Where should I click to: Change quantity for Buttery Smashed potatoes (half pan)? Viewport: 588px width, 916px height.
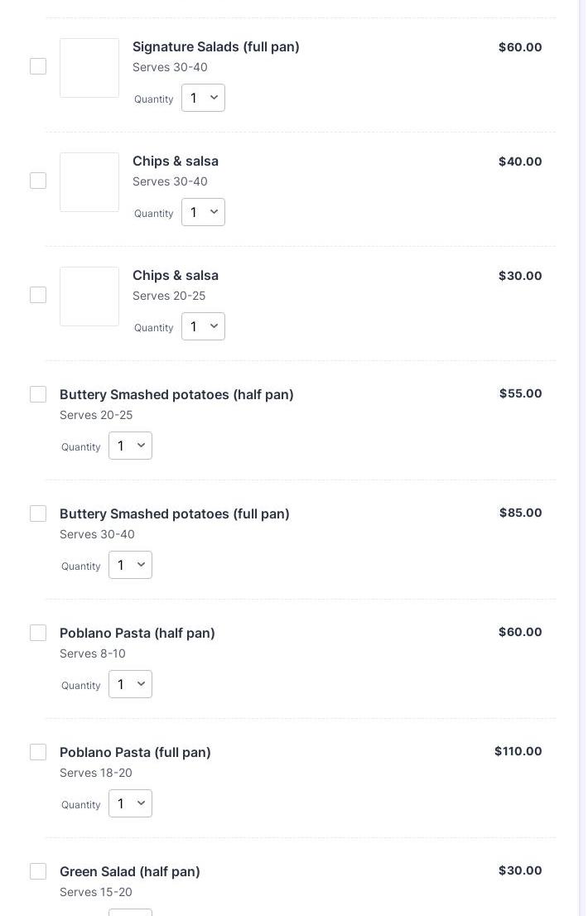click(130, 446)
